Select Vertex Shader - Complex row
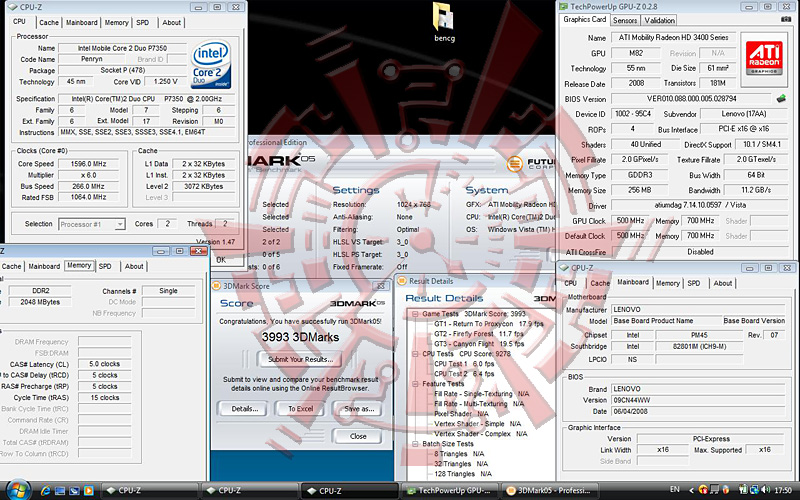800x500 pixels. 481,434
